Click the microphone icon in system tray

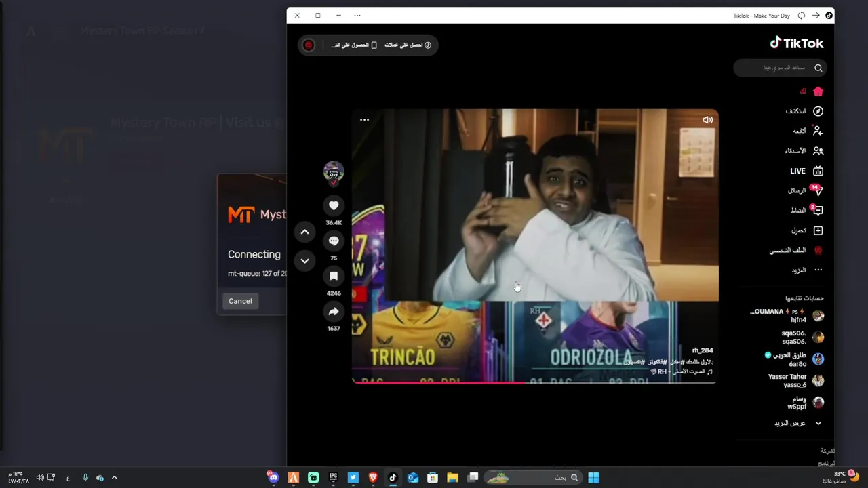pos(85,478)
